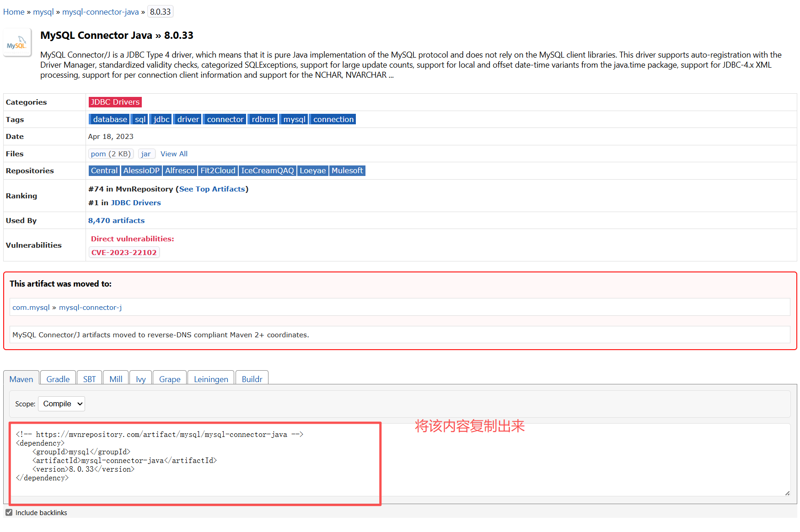Switch to the Grape tab
The height and width of the screenshot is (532, 800).
(170, 378)
